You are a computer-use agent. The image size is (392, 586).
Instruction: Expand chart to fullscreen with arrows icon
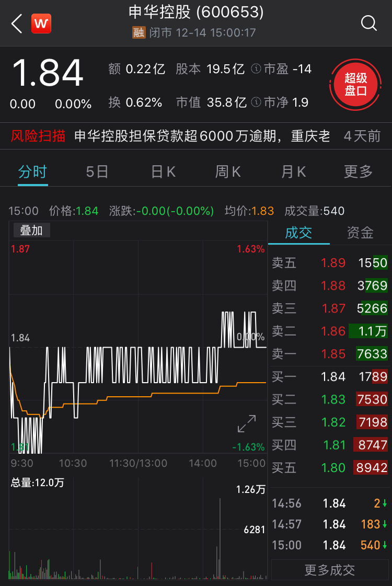[x=247, y=423]
